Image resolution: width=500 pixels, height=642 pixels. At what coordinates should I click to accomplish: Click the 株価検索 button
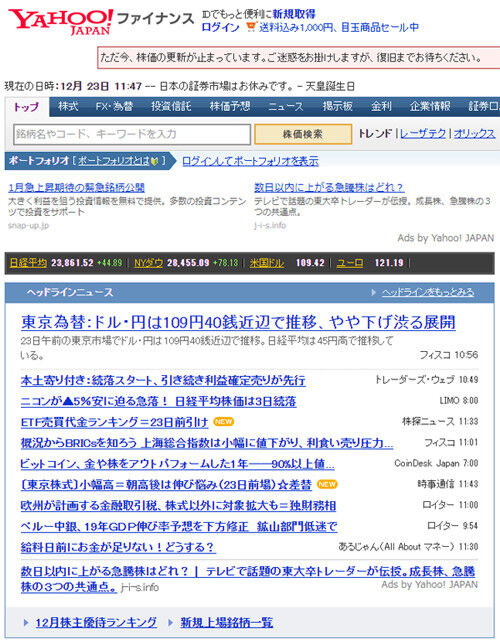click(x=303, y=134)
